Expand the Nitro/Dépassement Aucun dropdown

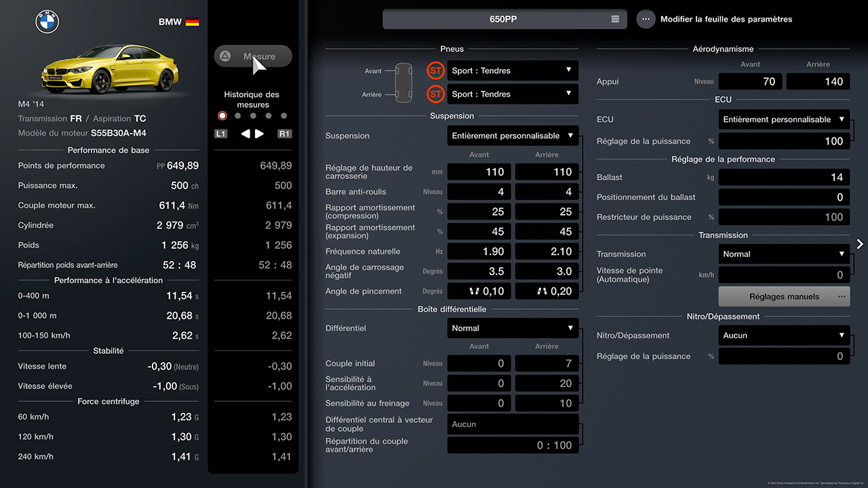pyautogui.click(x=784, y=335)
